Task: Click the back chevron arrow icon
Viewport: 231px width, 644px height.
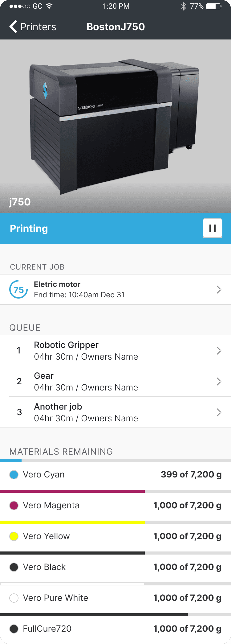Action: point(13,27)
